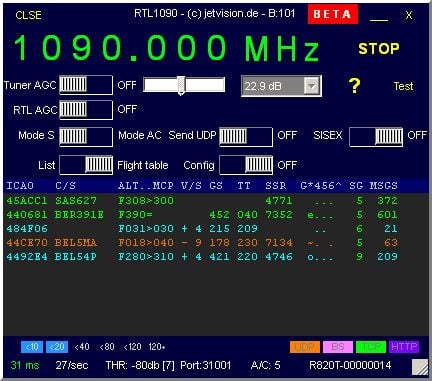Toggle the SISEX switch
Image resolution: width=432 pixels, height=381 pixels.
pyautogui.click(x=376, y=137)
